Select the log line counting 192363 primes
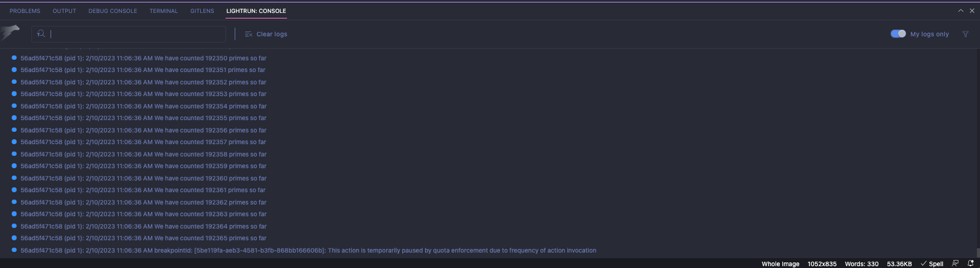 pyautogui.click(x=143, y=214)
